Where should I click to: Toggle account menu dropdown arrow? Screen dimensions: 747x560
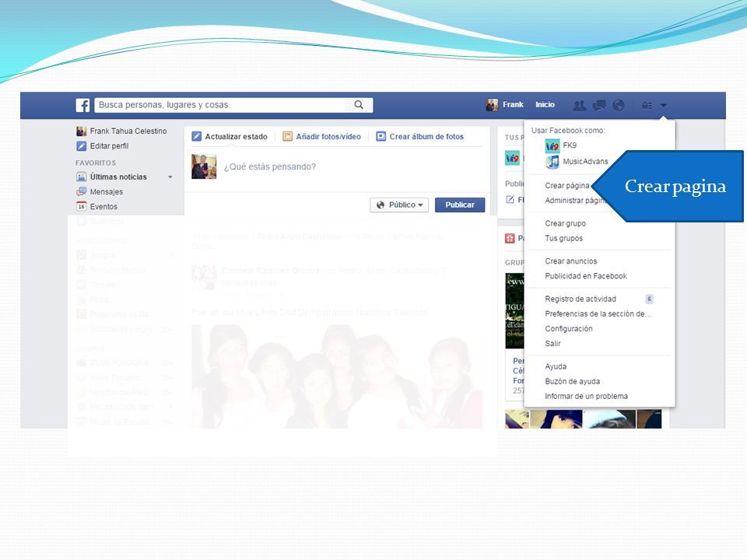click(x=664, y=105)
